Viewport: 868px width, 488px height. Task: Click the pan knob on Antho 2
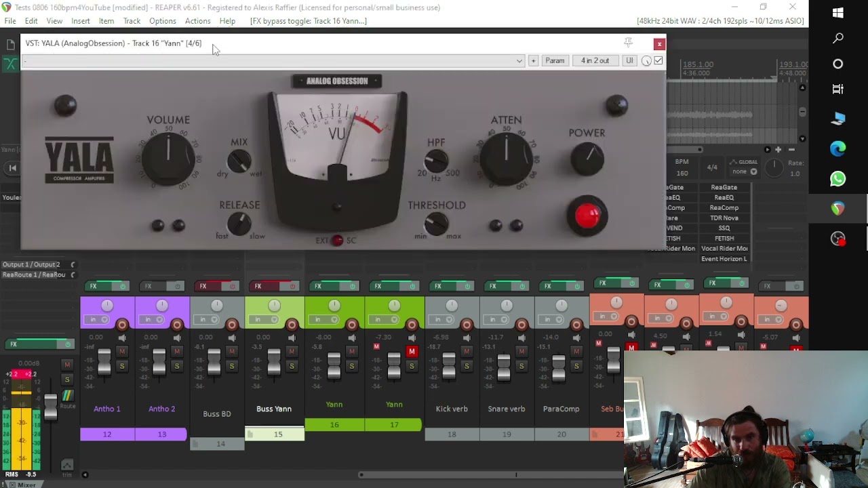[x=162, y=306]
